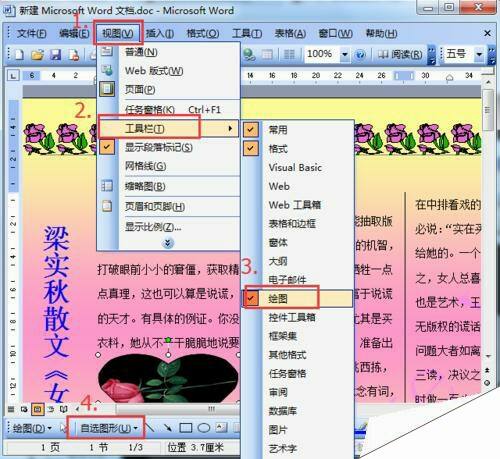Toggle the 格式 toolbar checkmark
The width and height of the screenshot is (500, 459).
point(251,148)
